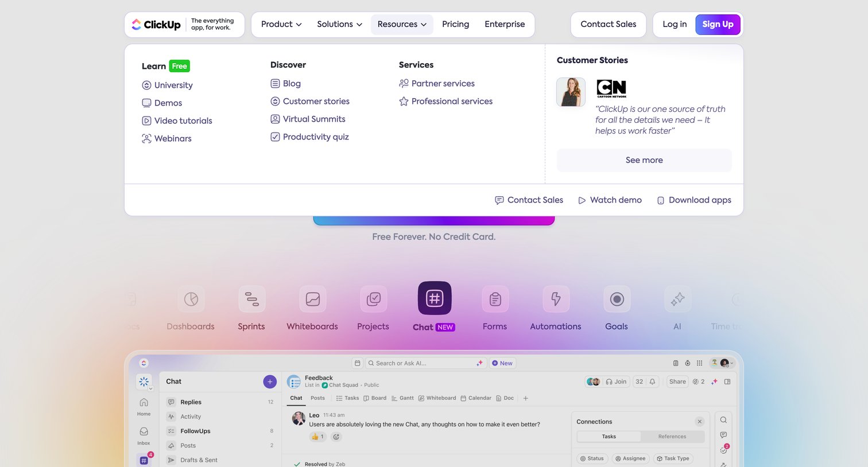The height and width of the screenshot is (467, 868).
Task: Click the Status filter chip
Action: 591,458
